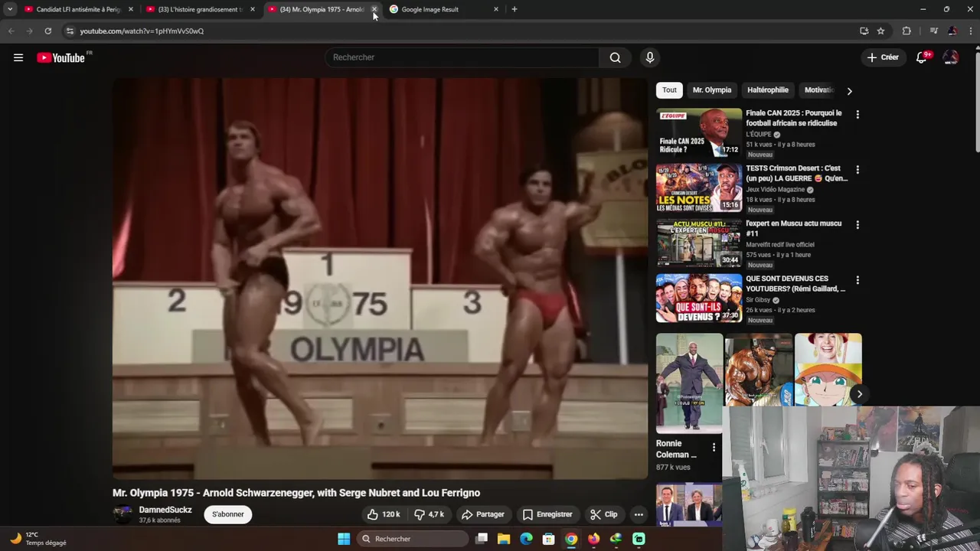Subscribe with the S'abonner button
Viewport: 980px width, 551px height.
pos(228,514)
